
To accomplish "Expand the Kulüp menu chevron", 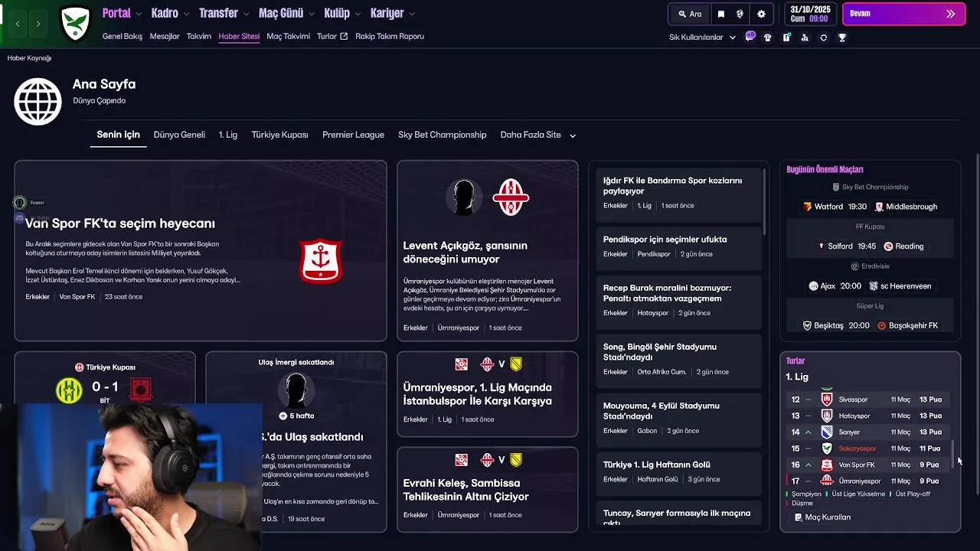I will tap(358, 14).
